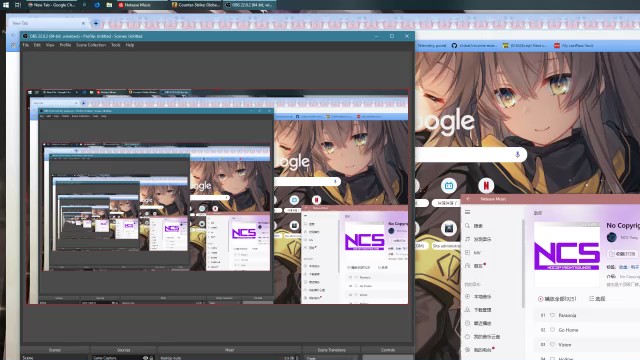Open the Tools menu in OBS

116,45
